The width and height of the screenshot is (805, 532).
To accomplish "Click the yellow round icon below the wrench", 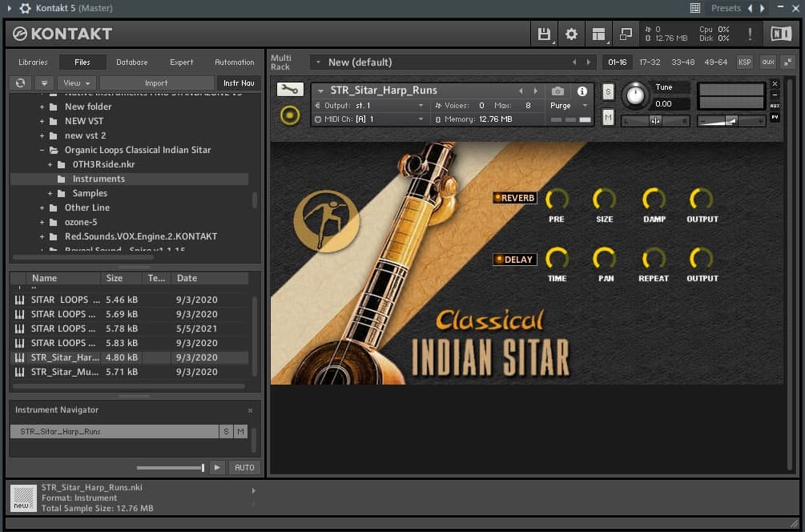I will (x=290, y=115).
